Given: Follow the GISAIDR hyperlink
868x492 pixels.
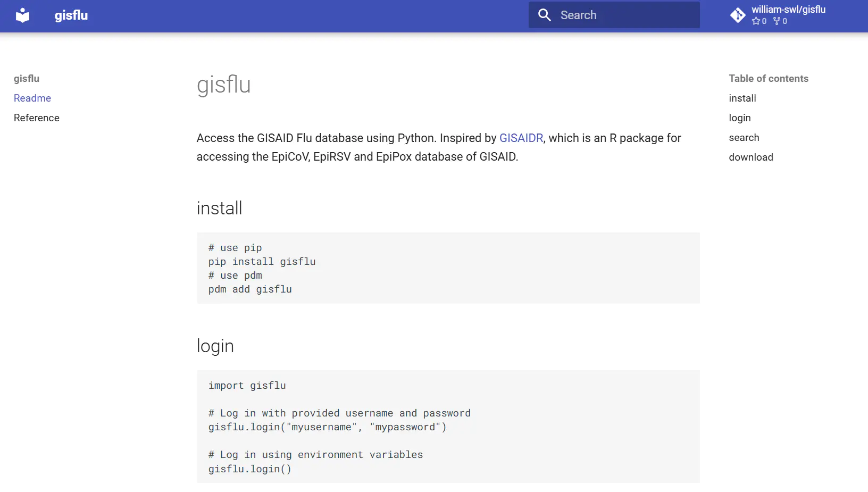Looking at the screenshot, I should tap(521, 138).
